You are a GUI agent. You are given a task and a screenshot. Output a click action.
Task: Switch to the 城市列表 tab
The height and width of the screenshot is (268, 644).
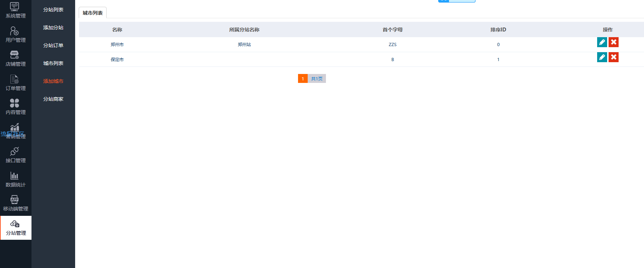click(93, 13)
